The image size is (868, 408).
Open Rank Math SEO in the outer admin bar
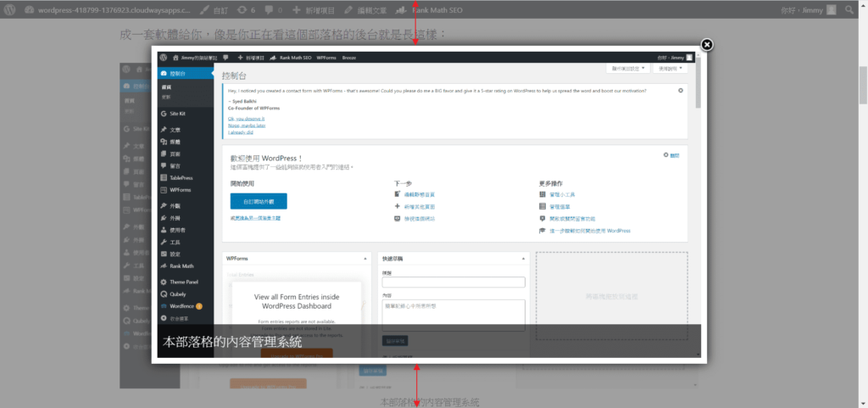[430, 9]
